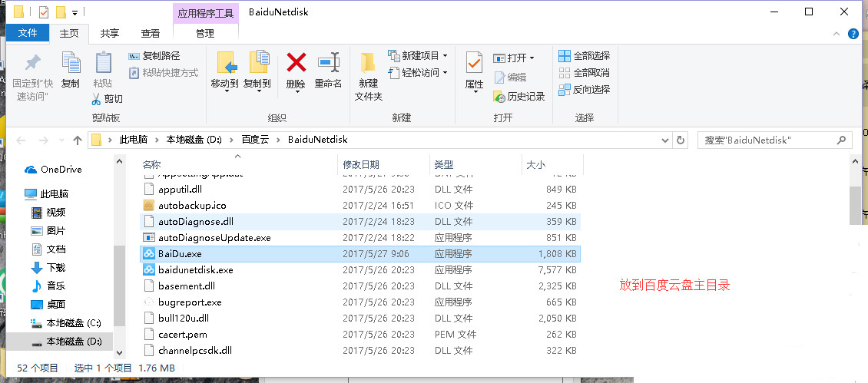This screenshot has width=868, height=383.
Task: Copy path of the selected file
Action: pos(154,56)
